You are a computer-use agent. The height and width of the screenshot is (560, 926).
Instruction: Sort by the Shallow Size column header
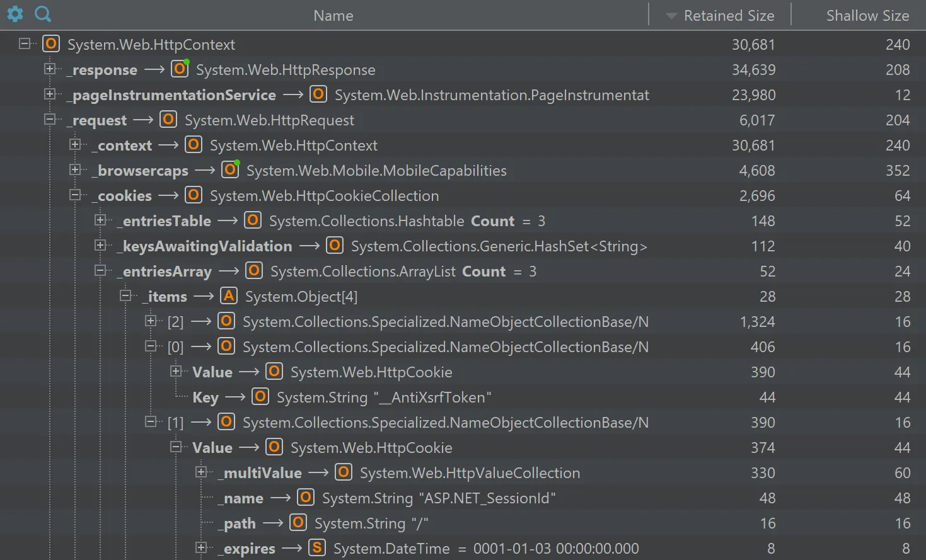867,16
